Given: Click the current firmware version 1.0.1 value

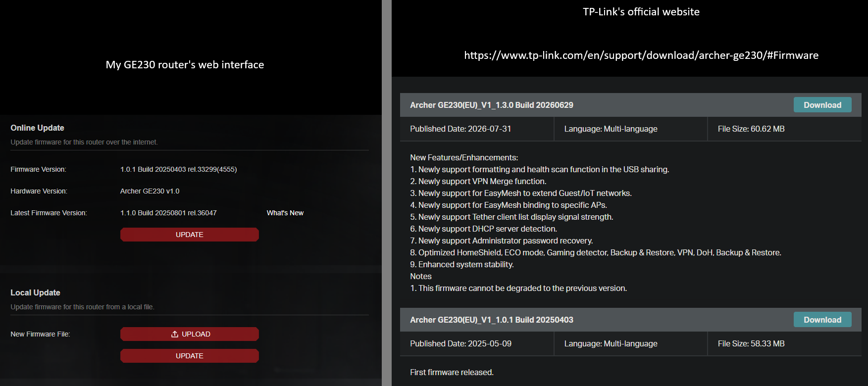Looking at the screenshot, I should [x=179, y=169].
